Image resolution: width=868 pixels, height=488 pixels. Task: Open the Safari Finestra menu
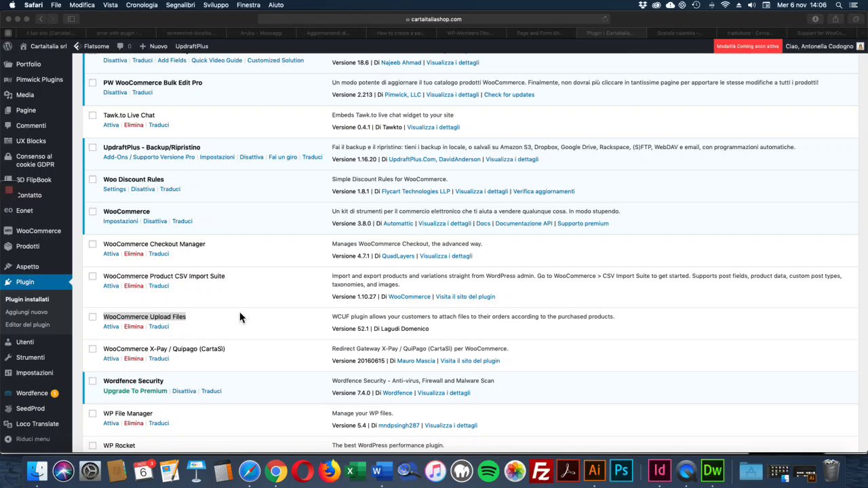248,5
